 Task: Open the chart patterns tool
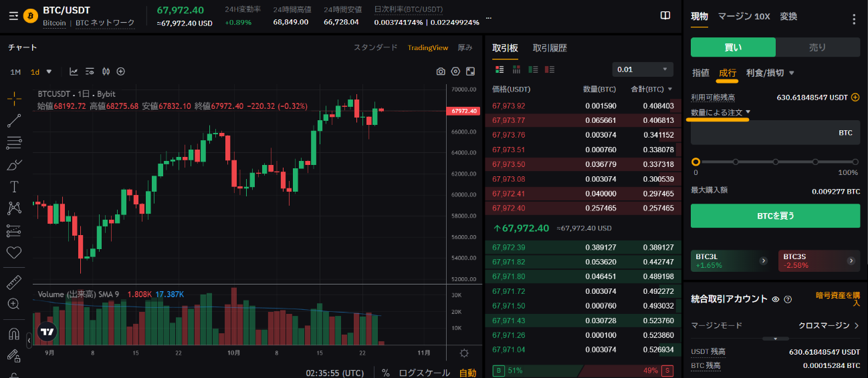(x=14, y=209)
